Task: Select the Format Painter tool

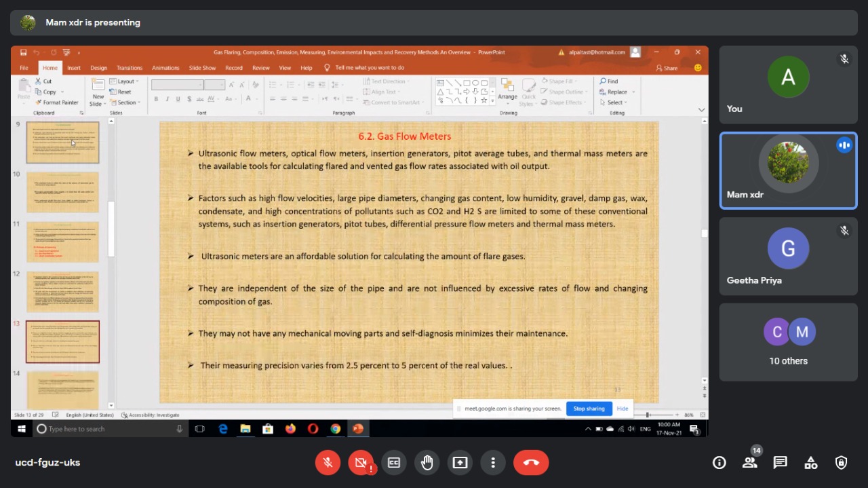Action: point(57,102)
